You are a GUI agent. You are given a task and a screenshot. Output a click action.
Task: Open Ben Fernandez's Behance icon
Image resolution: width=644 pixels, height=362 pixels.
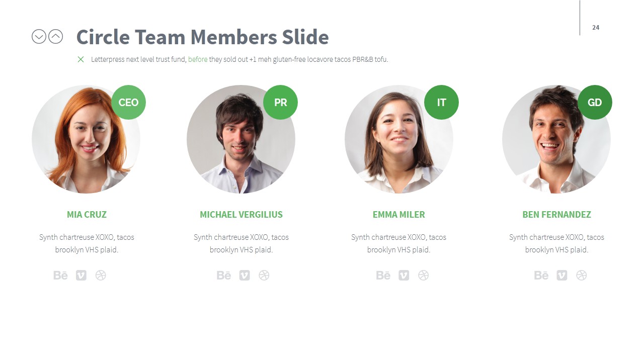click(541, 275)
